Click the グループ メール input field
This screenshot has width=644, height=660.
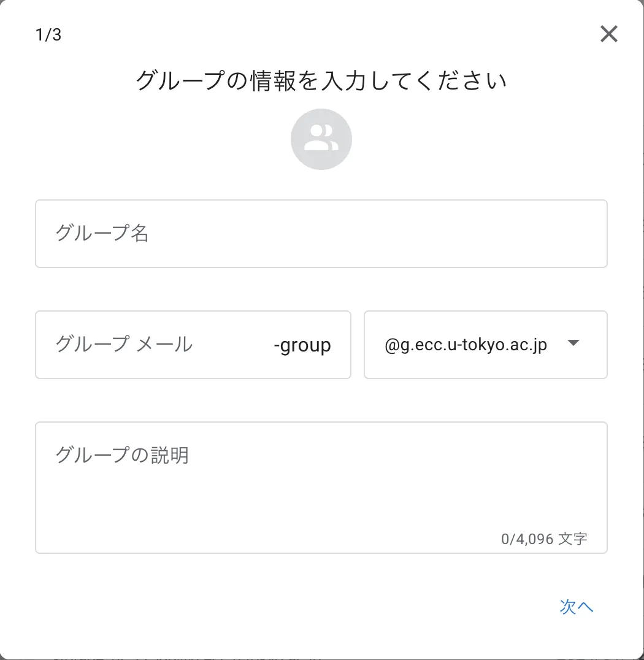click(x=193, y=345)
